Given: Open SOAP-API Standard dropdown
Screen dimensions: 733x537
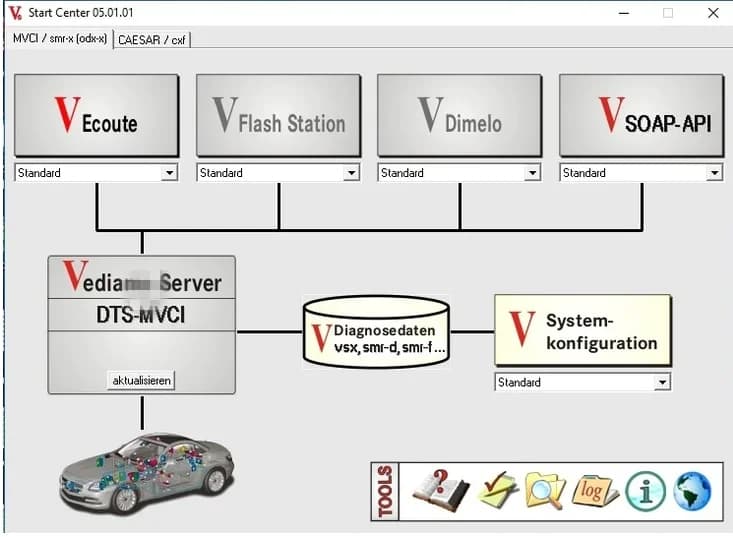Looking at the screenshot, I should 641,173.
